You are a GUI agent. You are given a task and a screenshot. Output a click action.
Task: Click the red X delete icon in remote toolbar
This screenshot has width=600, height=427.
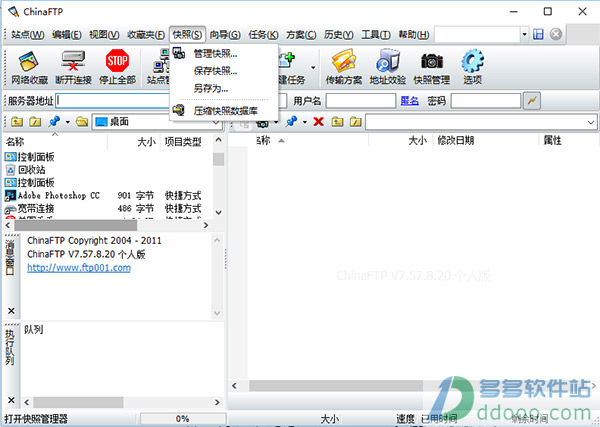(x=318, y=122)
